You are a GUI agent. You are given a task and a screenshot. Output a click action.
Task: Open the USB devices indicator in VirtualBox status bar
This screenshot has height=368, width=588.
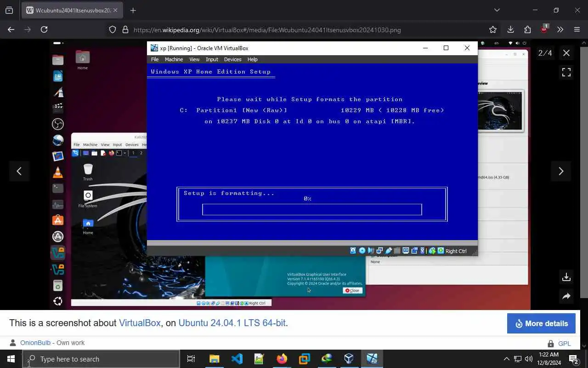click(x=388, y=251)
